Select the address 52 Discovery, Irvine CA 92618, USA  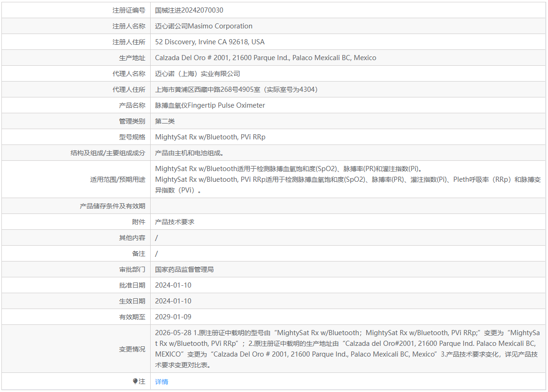coord(210,42)
